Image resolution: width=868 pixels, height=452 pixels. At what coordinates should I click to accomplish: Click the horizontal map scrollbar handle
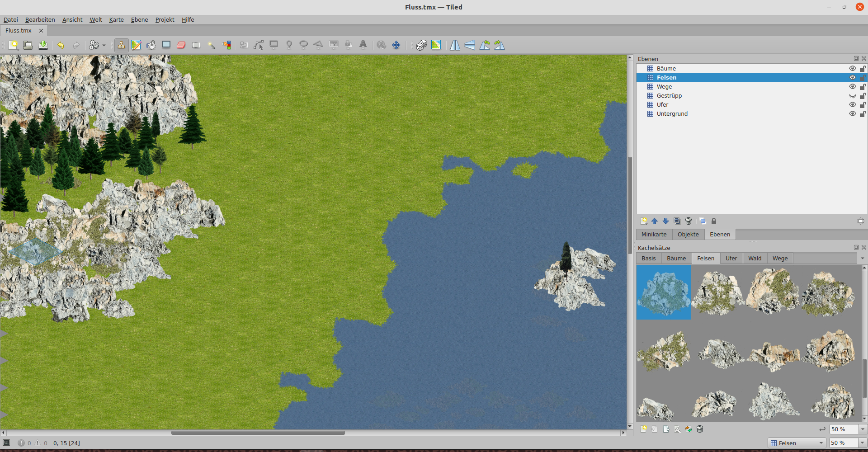pyautogui.click(x=258, y=433)
